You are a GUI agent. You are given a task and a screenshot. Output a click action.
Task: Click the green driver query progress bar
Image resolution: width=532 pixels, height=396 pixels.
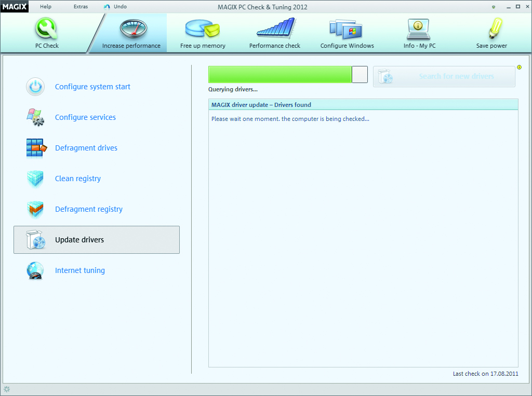pos(288,75)
